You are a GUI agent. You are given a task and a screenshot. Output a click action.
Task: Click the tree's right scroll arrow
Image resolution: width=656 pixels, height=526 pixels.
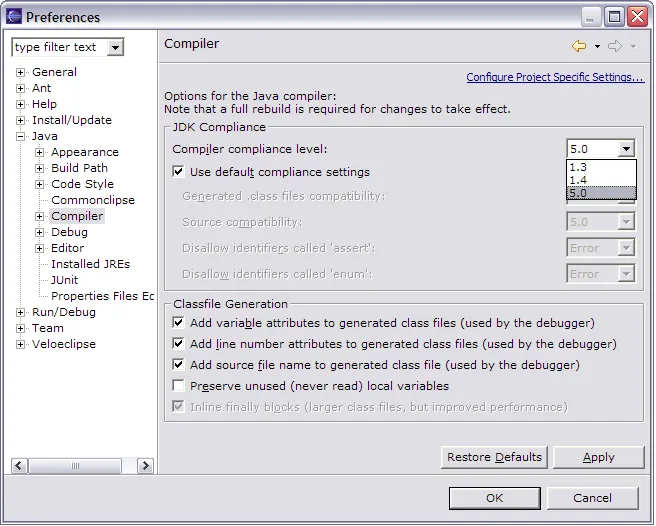coord(146,465)
